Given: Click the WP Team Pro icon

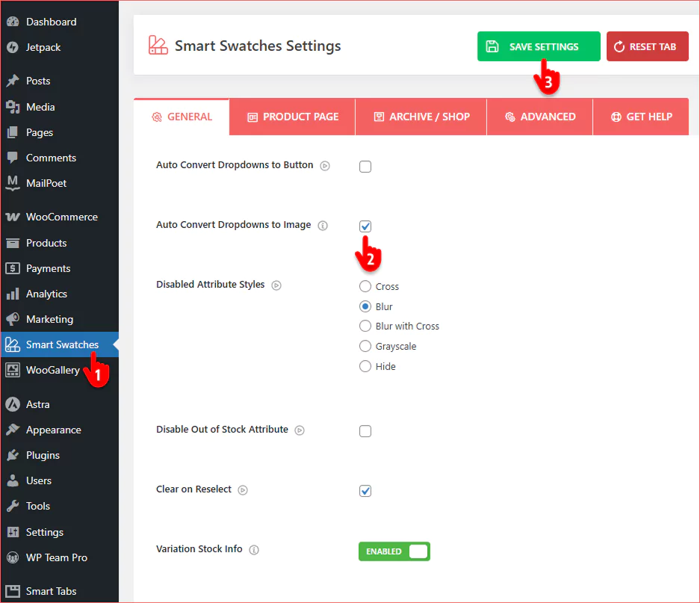Looking at the screenshot, I should [x=13, y=557].
